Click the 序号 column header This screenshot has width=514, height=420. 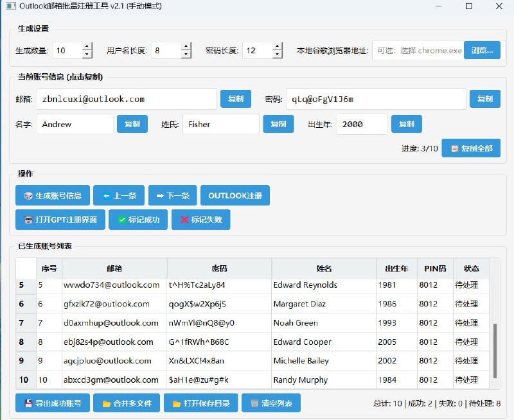coord(49,268)
